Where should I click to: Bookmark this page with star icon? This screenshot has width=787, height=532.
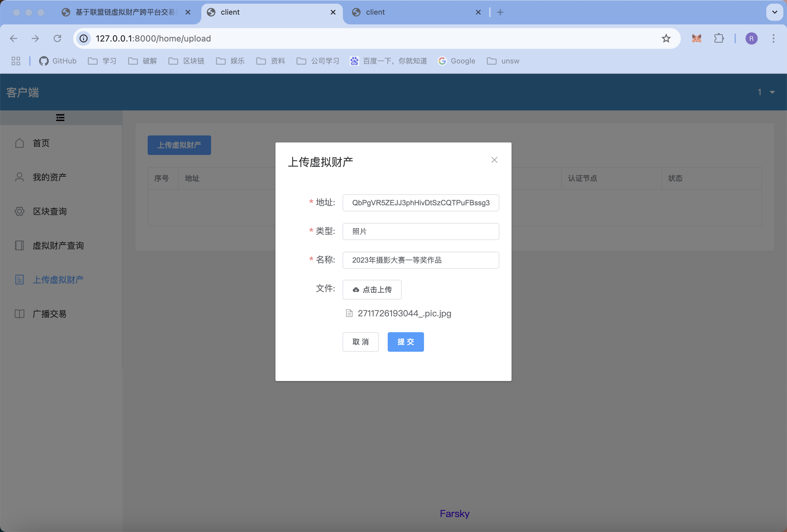[666, 38]
